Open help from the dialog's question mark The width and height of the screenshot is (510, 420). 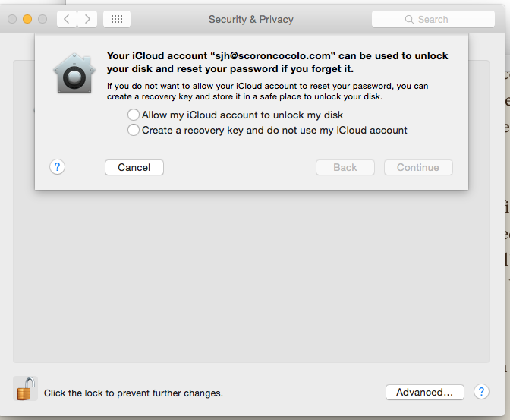pyautogui.click(x=58, y=167)
